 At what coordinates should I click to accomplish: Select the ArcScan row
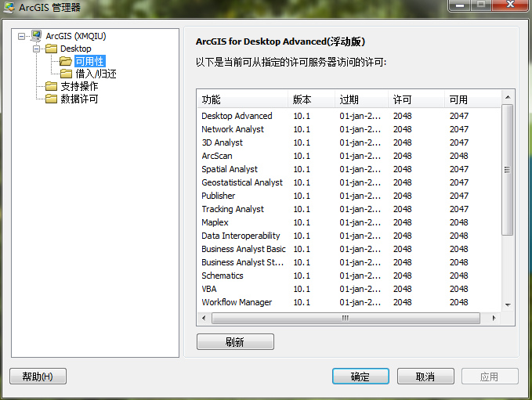tap(349, 156)
